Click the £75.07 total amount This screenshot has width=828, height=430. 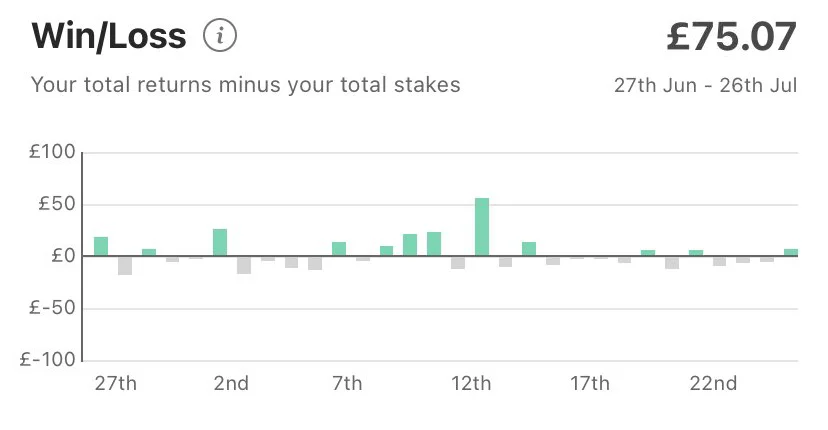click(x=731, y=37)
